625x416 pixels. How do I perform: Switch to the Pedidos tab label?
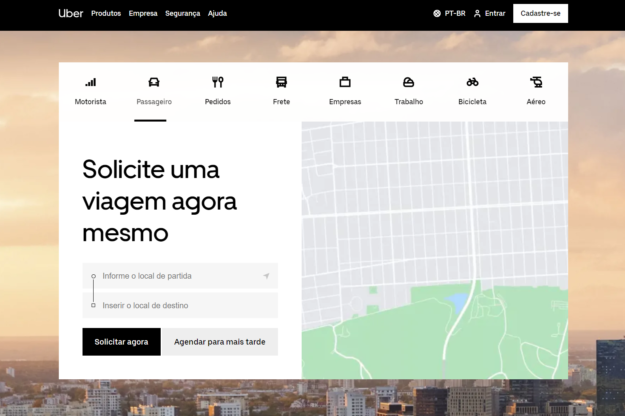click(218, 102)
